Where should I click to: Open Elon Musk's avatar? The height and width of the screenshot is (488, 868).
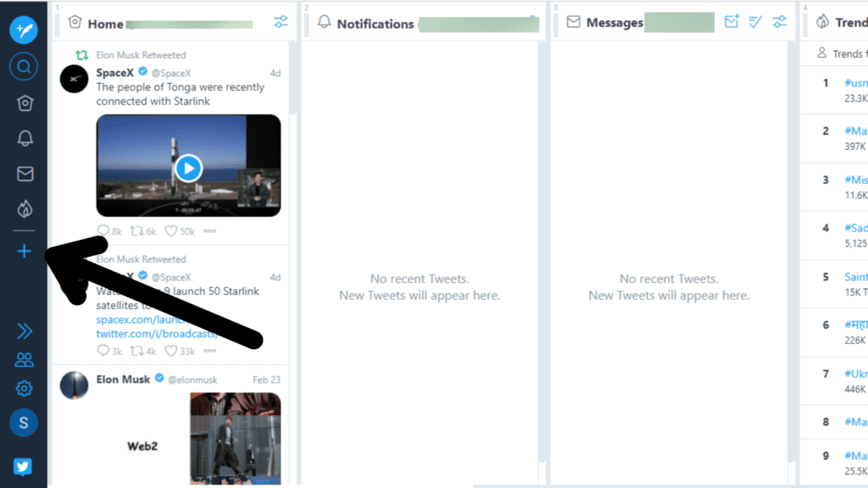click(x=75, y=385)
